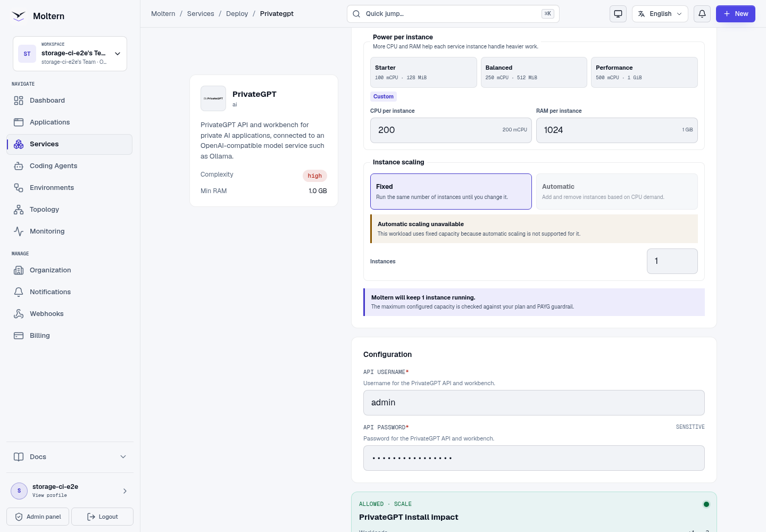
Task: Go to Organization settings
Action: coord(69,270)
